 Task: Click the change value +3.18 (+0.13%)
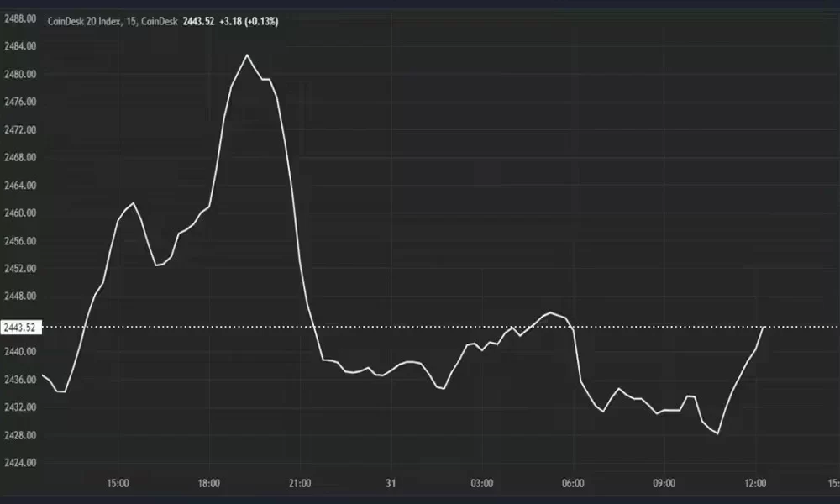point(249,22)
